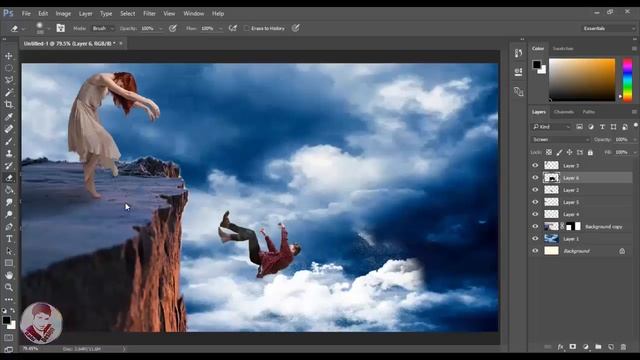
Task: Click the Background copy layer mask thumbnail
Action: tap(573, 226)
